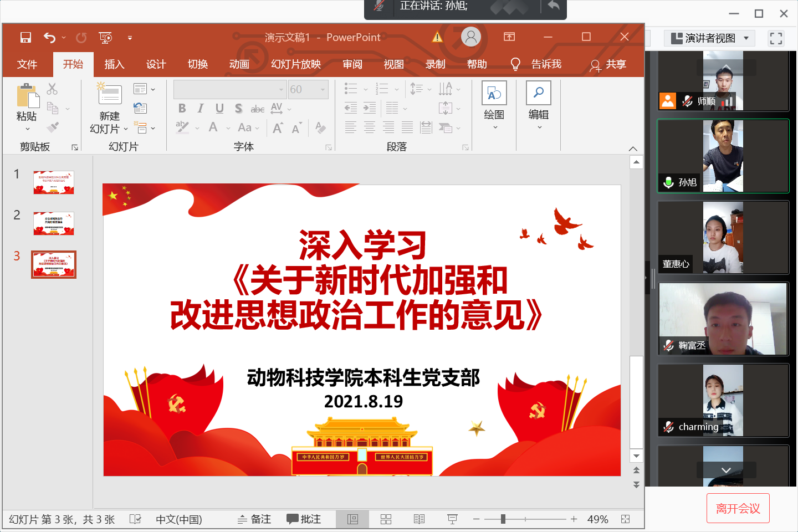Toggle the Comments pane in the status bar
Screen dimensions: 798x532
pos(304,519)
